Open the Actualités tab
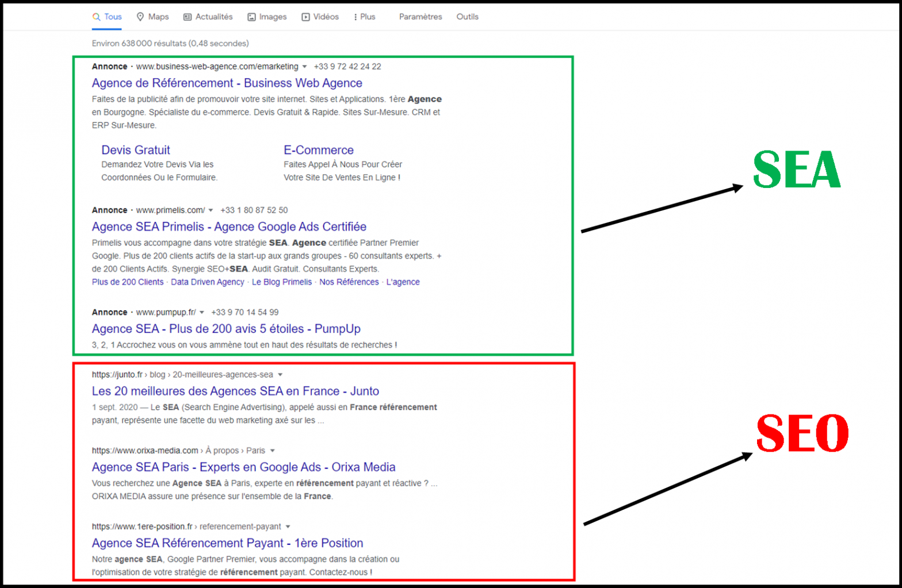Screen dimensions: 902x588 pyautogui.click(x=208, y=17)
